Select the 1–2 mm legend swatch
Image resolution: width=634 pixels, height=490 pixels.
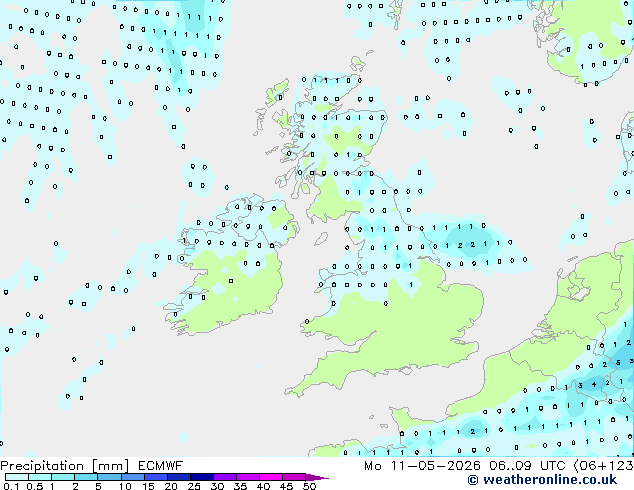(63, 477)
